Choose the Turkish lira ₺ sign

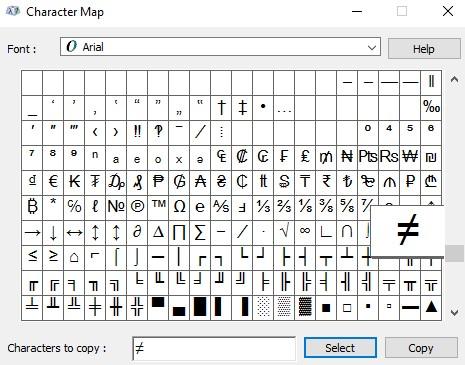pos(347,183)
